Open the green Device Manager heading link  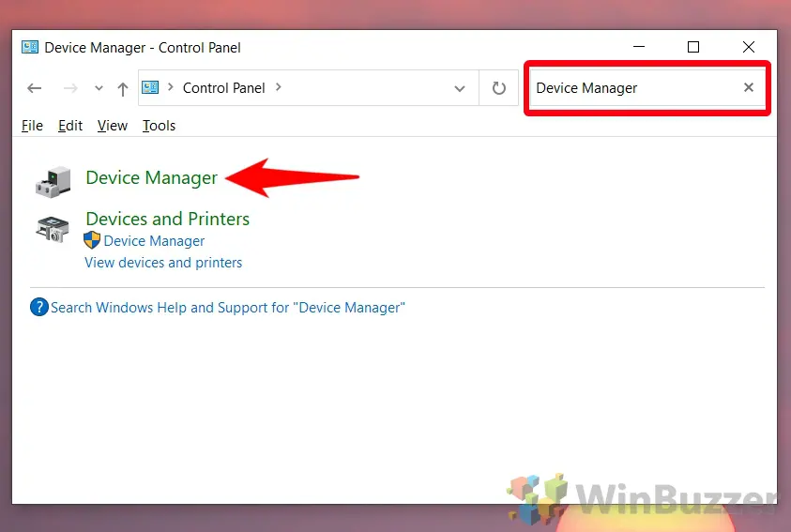coord(151,177)
